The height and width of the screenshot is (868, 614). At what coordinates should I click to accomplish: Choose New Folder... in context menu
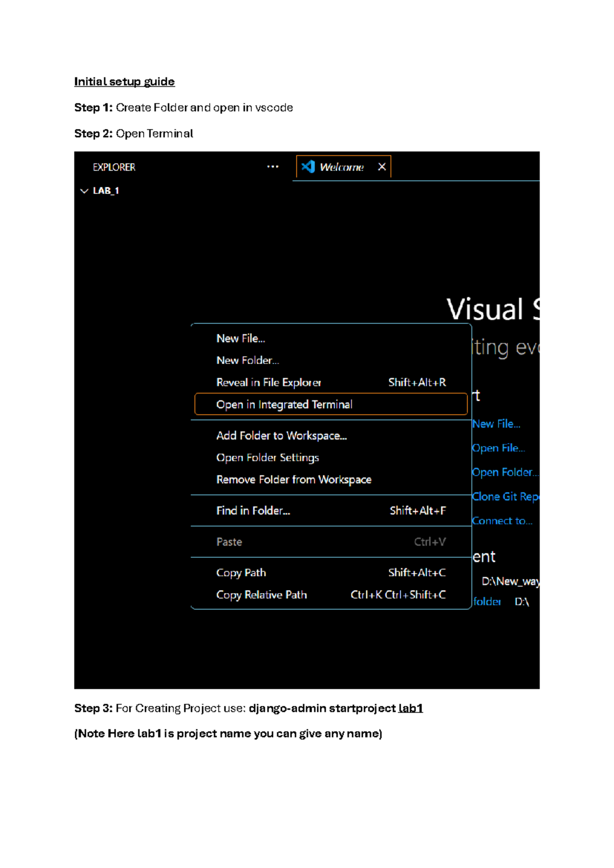point(331,360)
